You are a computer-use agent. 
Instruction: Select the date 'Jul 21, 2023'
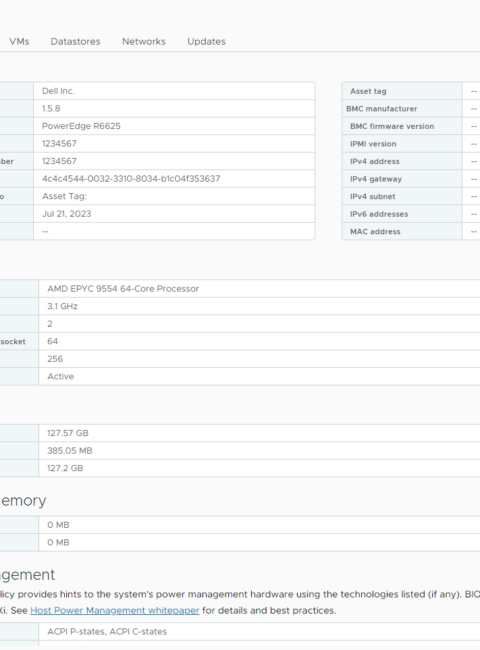66,214
